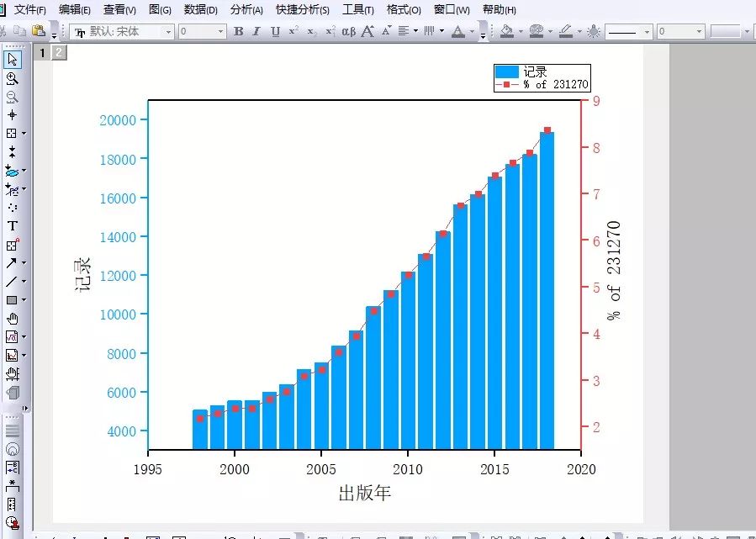This screenshot has height=539, width=756.
Task: Activate the Zoom Out tool
Action: click(12, 97)
